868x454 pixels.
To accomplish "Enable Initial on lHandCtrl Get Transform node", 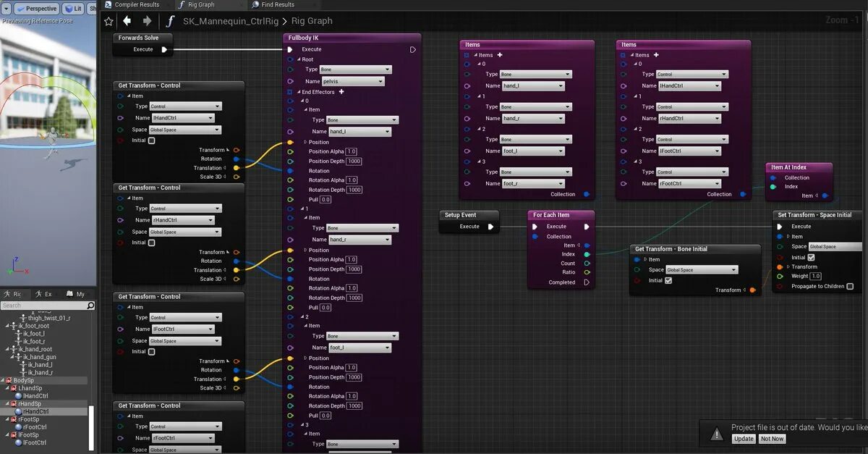I will pyautogui.click(x=151, y=140).
